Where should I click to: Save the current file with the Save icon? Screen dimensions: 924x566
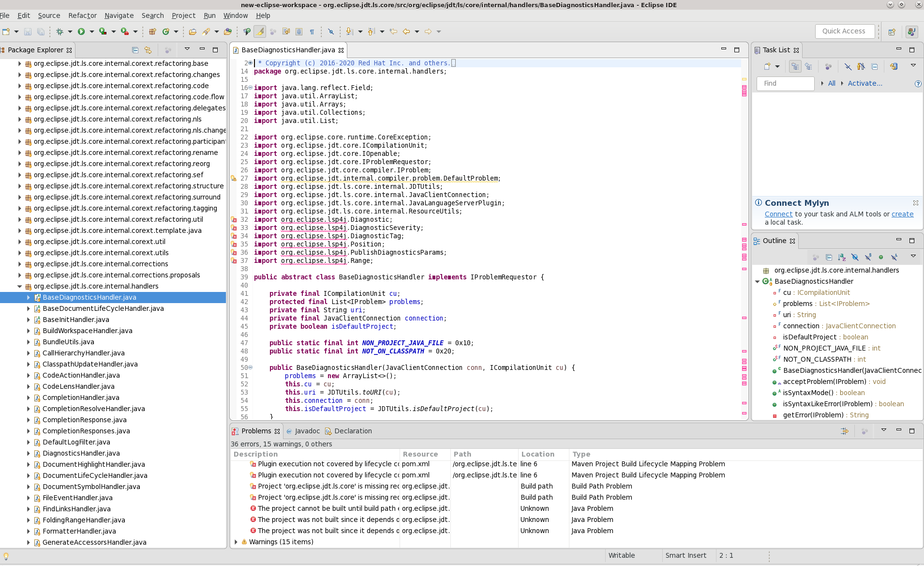click(x=28, y=31)
